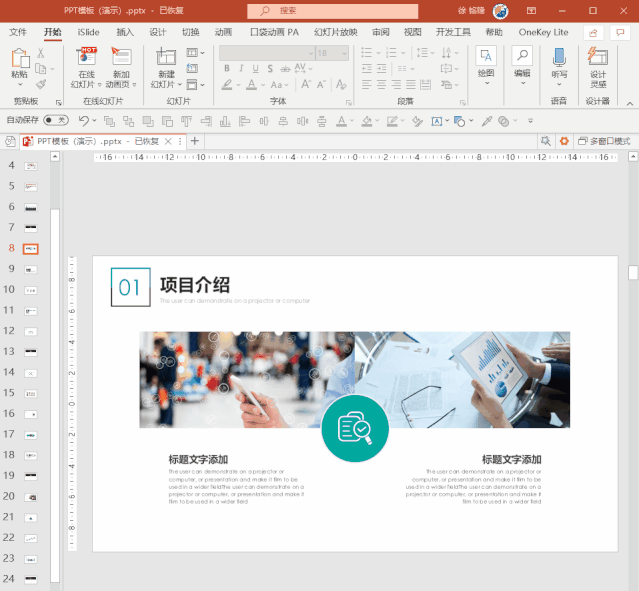Click the slide's teal document-check circle icon

pyautogui.click(x=355, y=428)
